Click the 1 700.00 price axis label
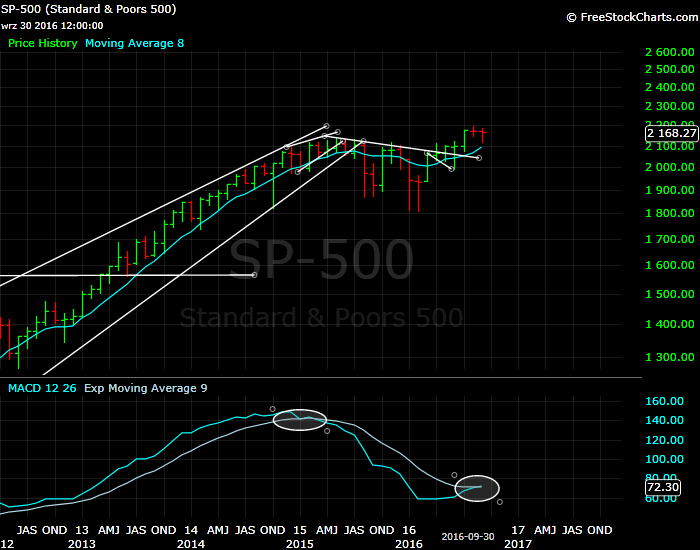This screenshot has height=550, width=700. [670, 239]
